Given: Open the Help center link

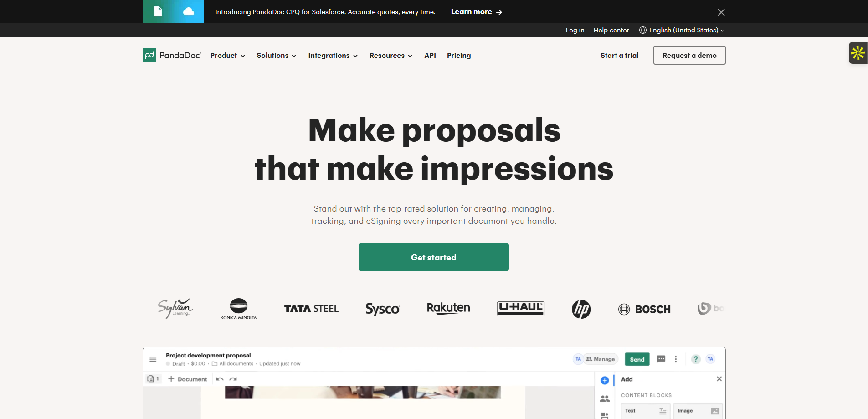Looking at the screenshot, I should (x=611, y=30).
